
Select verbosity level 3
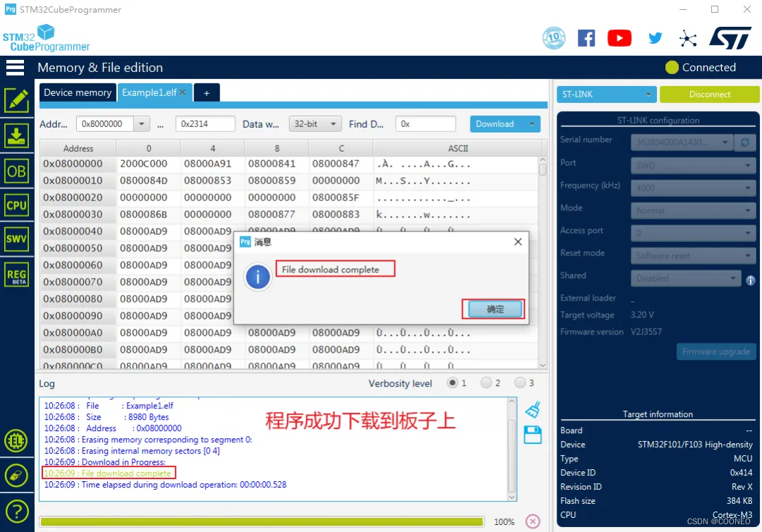point(520,383)
